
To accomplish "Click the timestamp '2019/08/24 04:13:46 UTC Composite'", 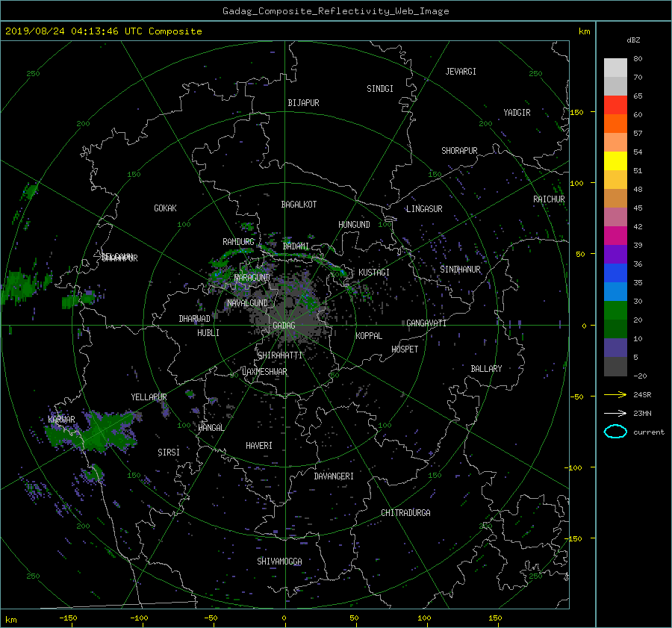I will click(103, 31).
